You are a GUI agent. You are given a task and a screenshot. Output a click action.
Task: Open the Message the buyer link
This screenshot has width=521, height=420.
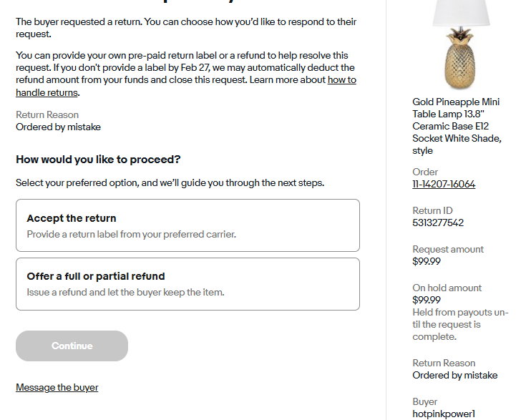pyautogui.click(x=57, y=388)
